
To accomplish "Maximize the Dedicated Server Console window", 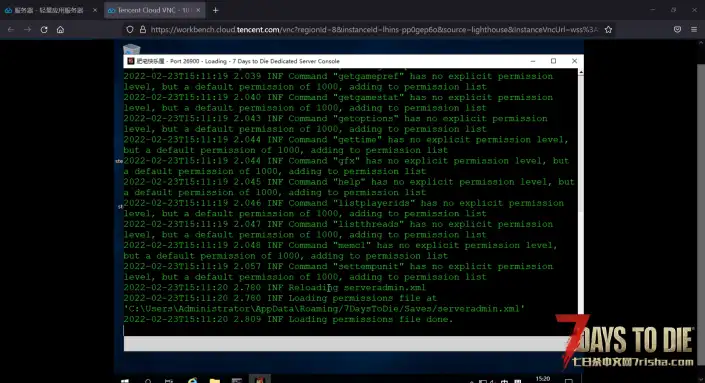I will tap(553, 61).
